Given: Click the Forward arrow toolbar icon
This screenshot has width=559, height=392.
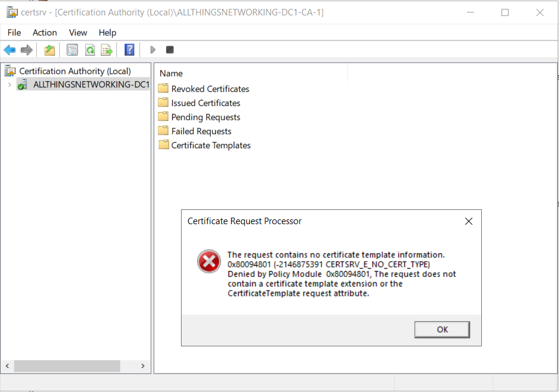Looking at the screenshot, I should tap(27, 50).
